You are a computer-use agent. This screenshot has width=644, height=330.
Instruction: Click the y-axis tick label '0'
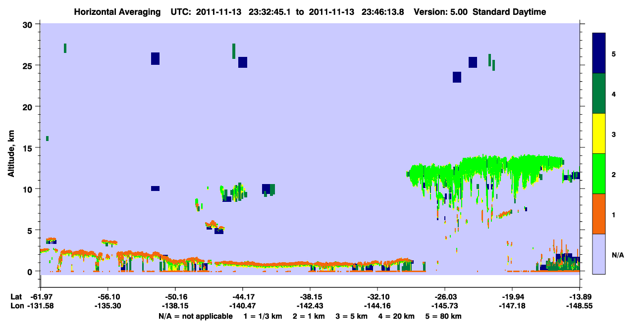pos(31,271)
